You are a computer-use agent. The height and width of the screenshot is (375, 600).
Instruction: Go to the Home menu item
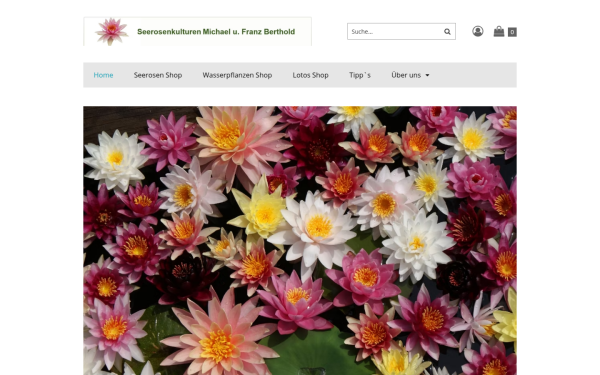pos(103,75)
